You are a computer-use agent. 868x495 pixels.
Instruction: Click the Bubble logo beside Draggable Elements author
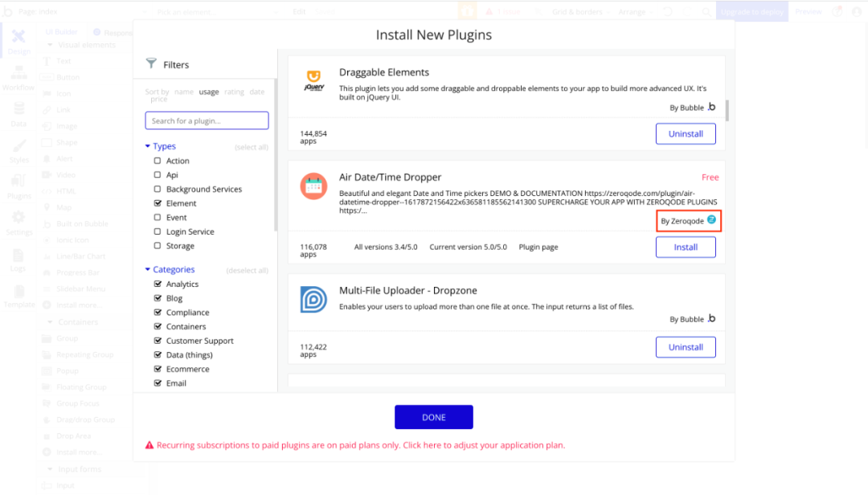click(711, 107)
